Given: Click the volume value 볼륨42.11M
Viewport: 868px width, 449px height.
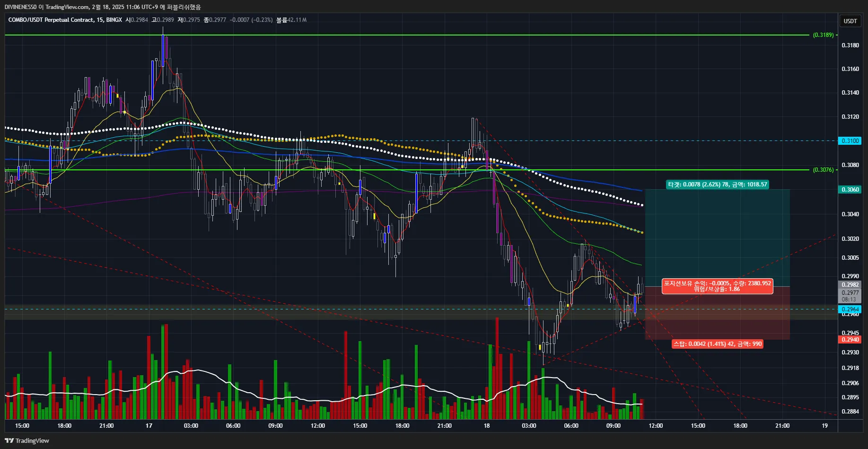Looking at the screenshot, I should click(x=291, y=20).
